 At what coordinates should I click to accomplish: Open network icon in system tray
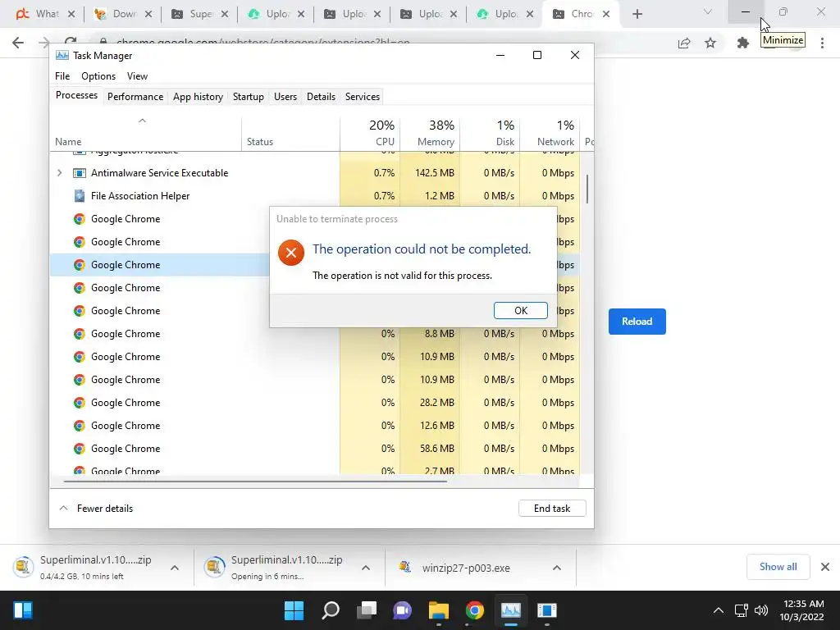coord(741,610)
